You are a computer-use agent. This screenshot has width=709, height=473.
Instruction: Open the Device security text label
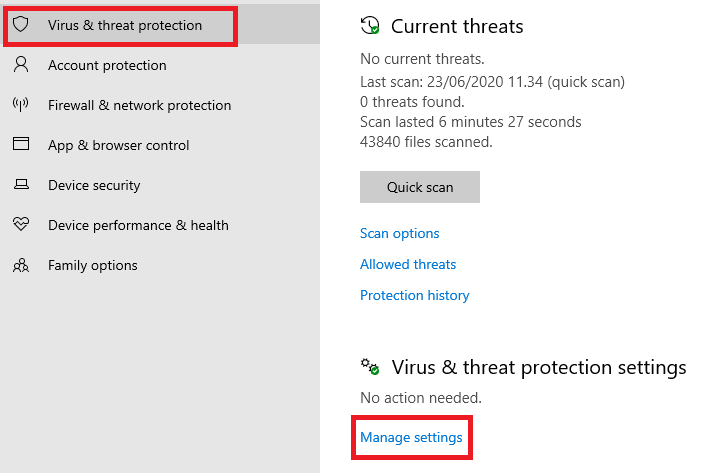(94, 185)
